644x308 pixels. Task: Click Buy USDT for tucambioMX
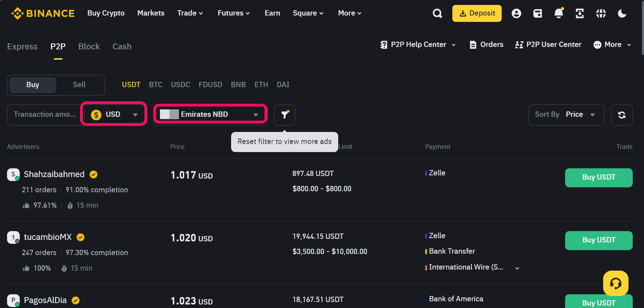pos(599,241)
